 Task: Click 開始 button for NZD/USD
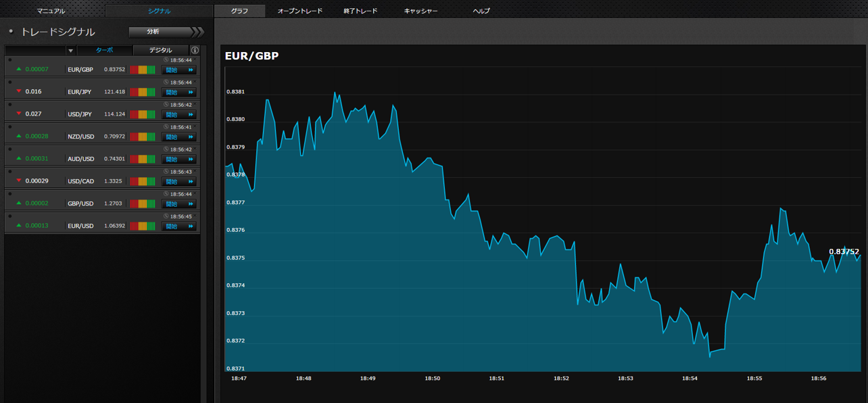click(179, 137)
